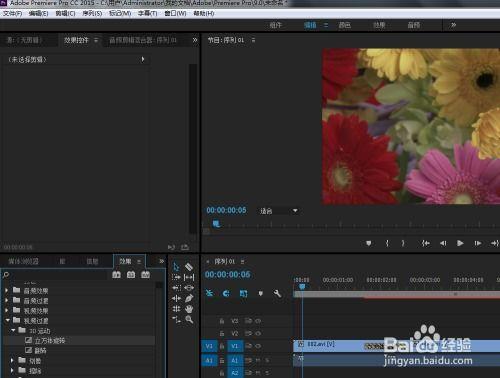Toggle sync lock on track V1
Image resolution: width=500 pixels, height=378 pixels.
click(248, 346)
